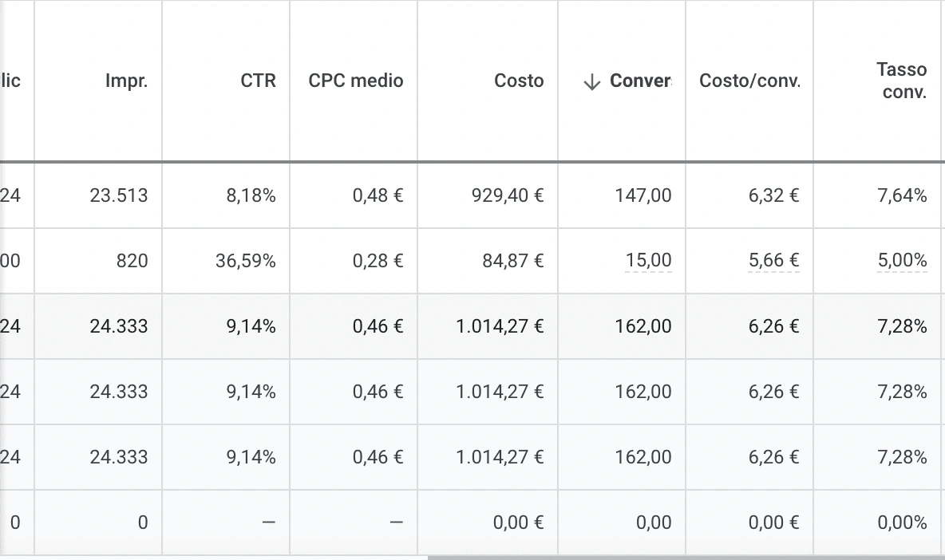Click the underlined 5,66 € cost per conversion
This screenshot has width=945, height=560.
click(774, 260)
